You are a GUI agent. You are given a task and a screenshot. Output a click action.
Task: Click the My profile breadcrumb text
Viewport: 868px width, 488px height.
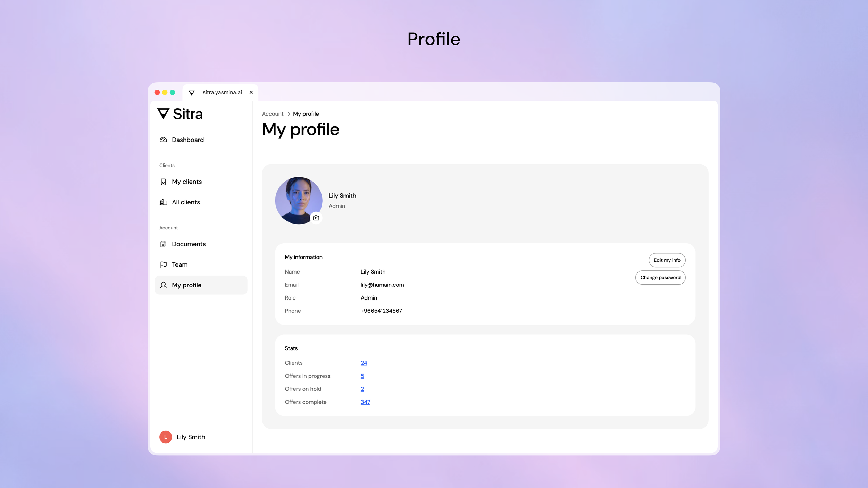(x=306, y=114)
